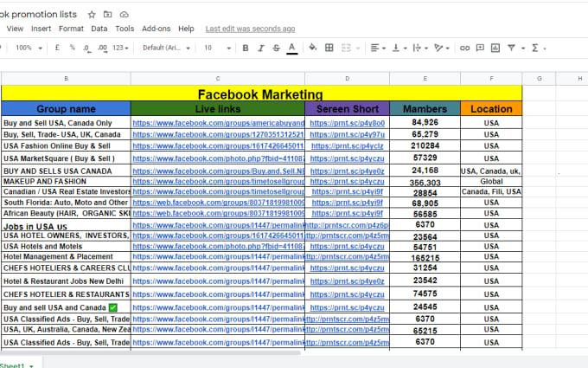Select members cell 356,303

tap(425, 183)
